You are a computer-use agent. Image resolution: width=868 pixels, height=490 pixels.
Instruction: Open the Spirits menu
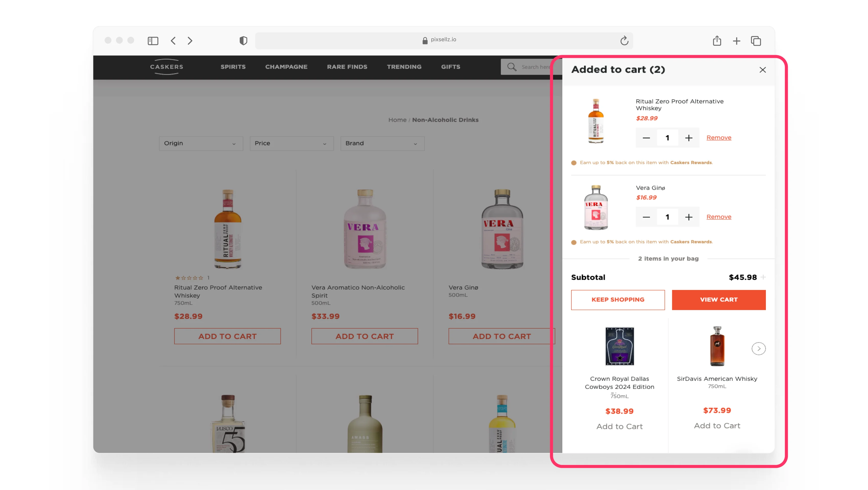tap(233, 67)
